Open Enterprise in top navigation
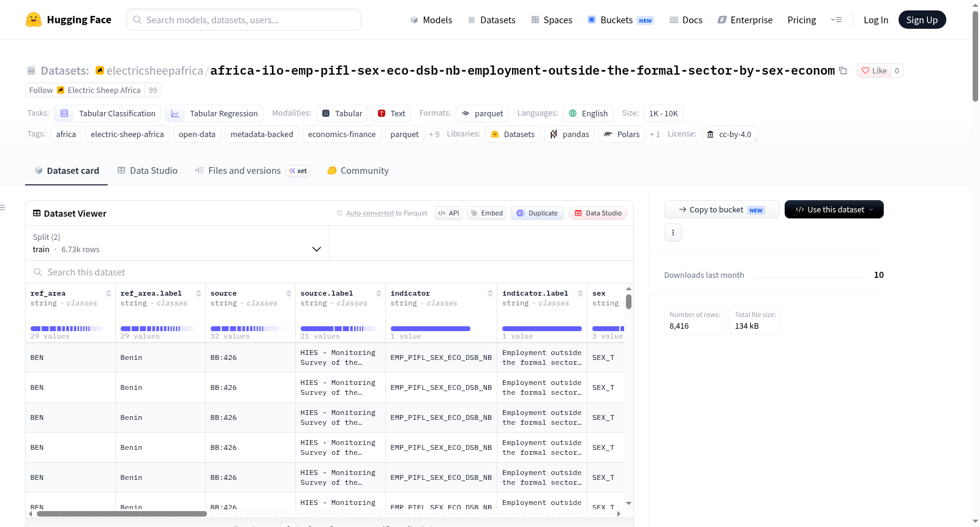Screen dimensions: 980x527 (745, 20)
